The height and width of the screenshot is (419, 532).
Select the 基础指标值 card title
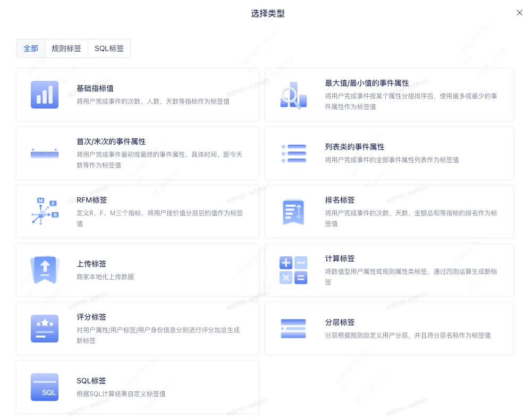tap(95, 89)
